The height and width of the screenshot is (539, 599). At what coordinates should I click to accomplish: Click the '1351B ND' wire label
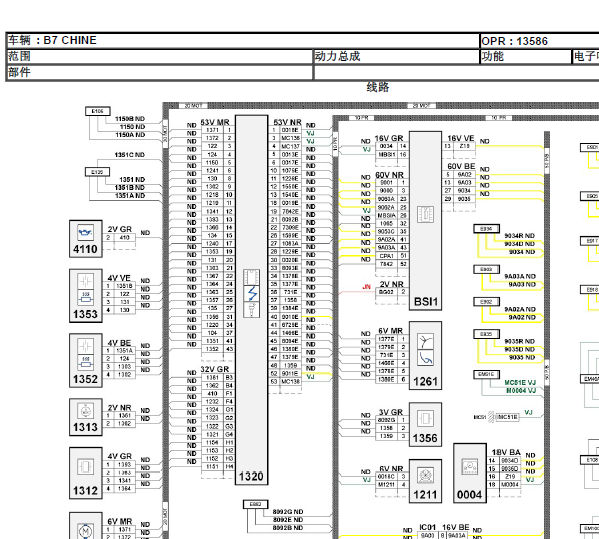coord(130,188)
